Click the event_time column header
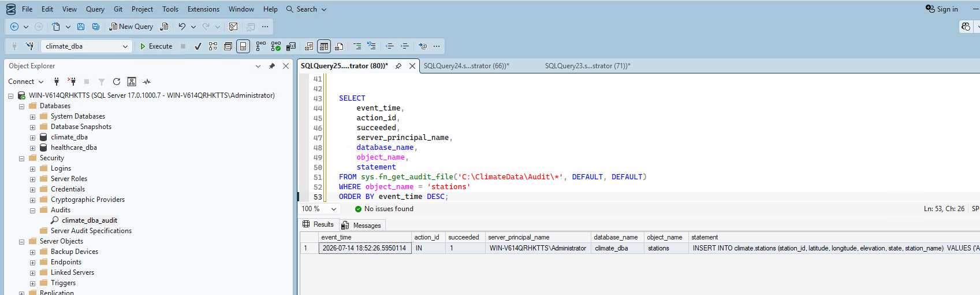The image size is (980, 295). 365,237
